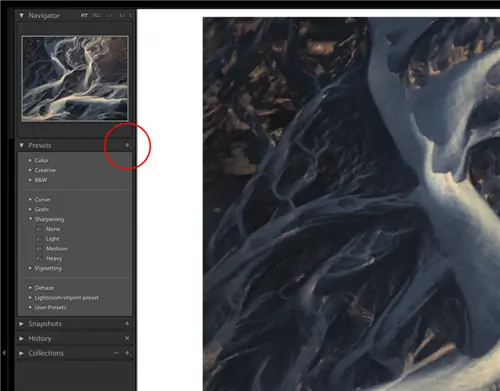The image size is (500, 391).
Task: Expand the B&W preset group
Action: point(30,180)
